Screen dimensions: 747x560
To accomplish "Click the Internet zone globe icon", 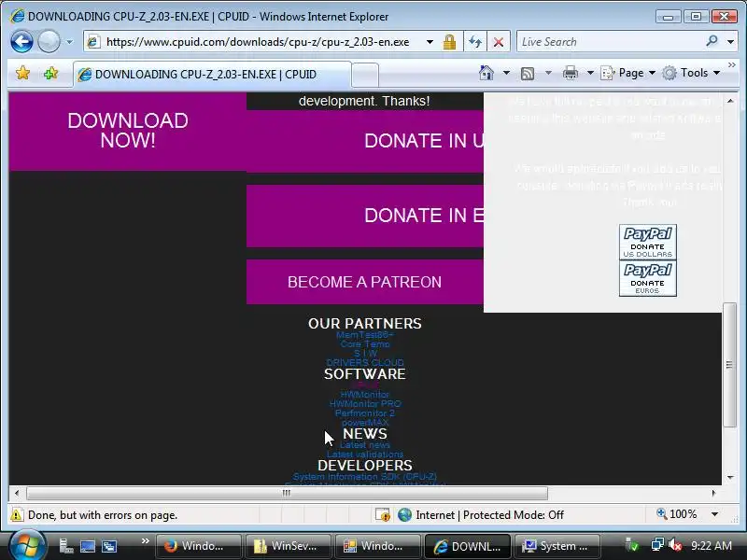I will pos(404,515).
